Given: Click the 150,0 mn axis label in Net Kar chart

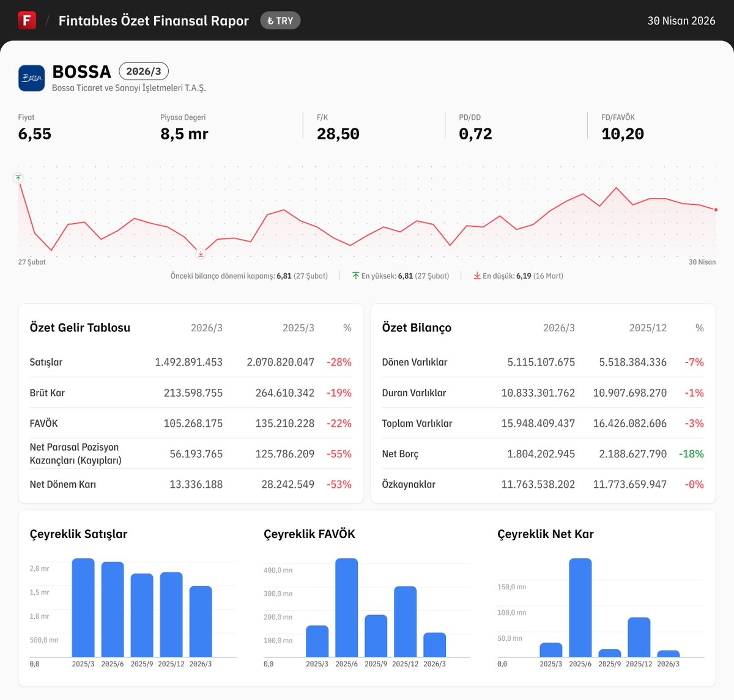Looking at the screenshot, I should (x=512, y=587).
